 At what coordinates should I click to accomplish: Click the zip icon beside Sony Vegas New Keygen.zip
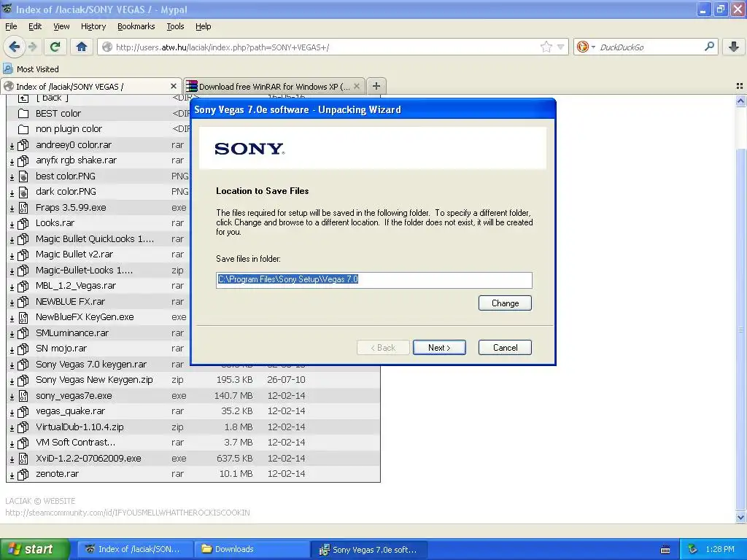23,381
